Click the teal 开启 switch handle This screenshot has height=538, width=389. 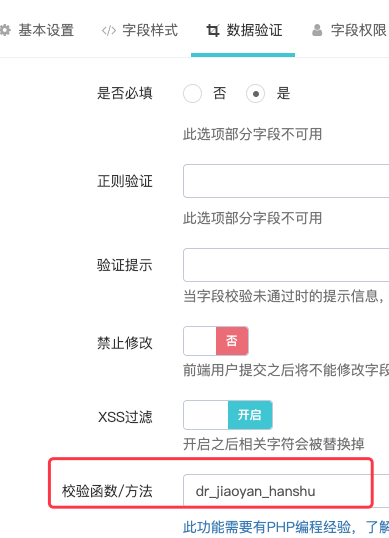point(250,415)
